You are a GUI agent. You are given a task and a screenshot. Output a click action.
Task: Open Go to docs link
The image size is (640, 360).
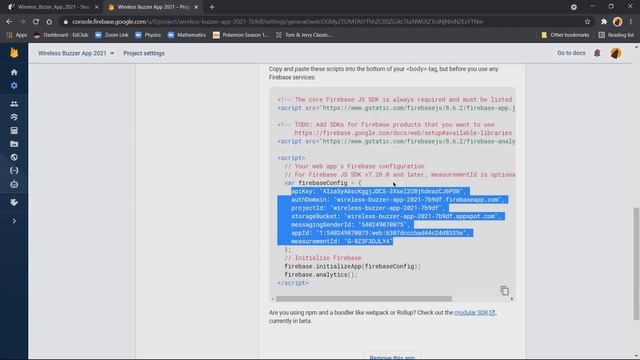571,53
